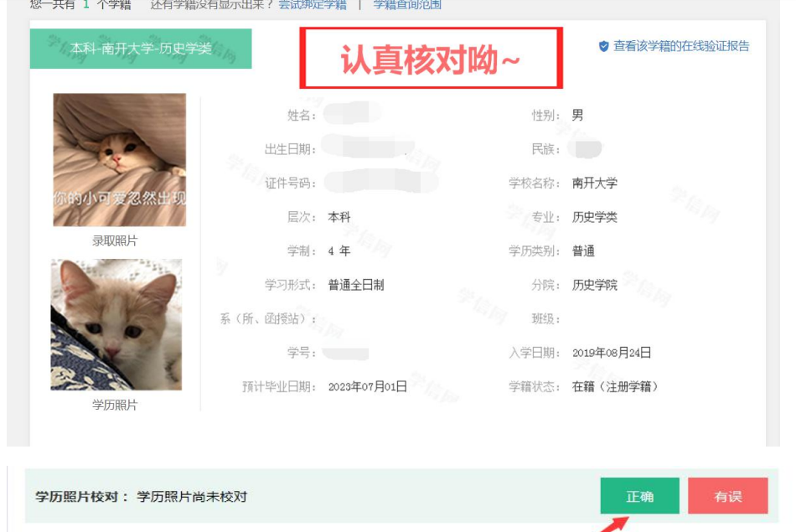Click the blurred 姓名 value
Image resolution: width=796 pixels, height=532 pixels.
pyautogui.click(x=353, y=114)
